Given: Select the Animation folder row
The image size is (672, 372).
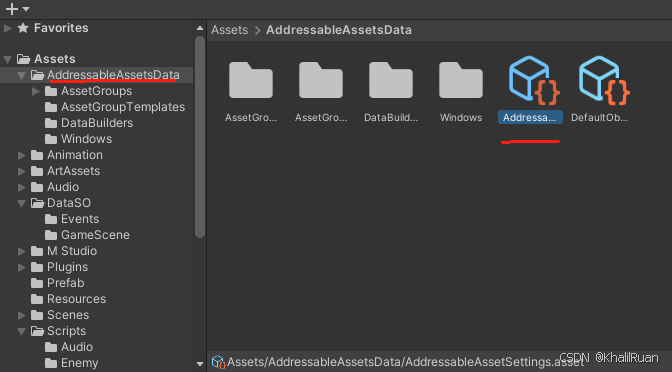Looking at the screenshot, I should tap(96, 155).
